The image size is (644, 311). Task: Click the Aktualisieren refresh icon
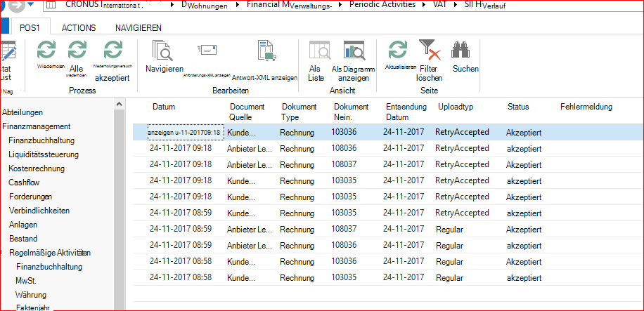[398, 50]
